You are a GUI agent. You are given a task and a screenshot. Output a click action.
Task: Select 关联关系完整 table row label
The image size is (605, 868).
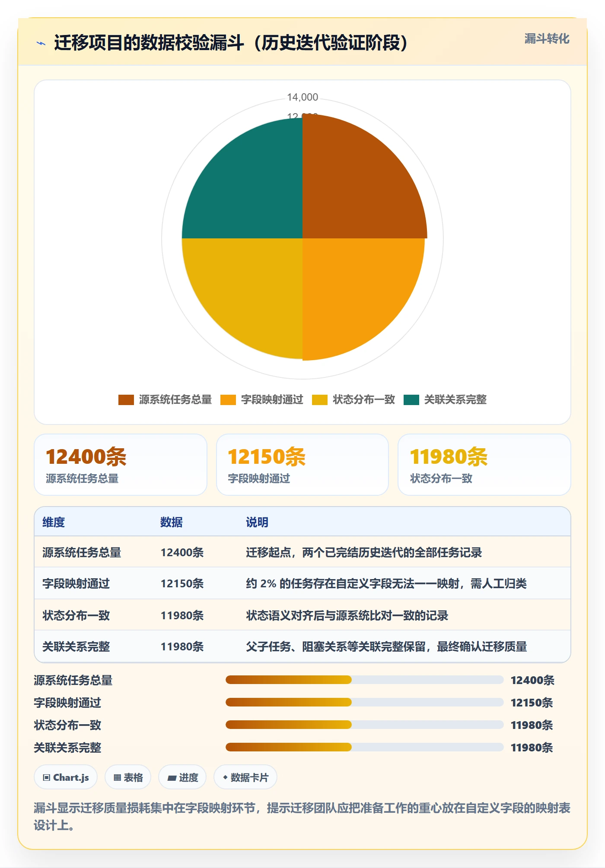(x=76, y=646)
